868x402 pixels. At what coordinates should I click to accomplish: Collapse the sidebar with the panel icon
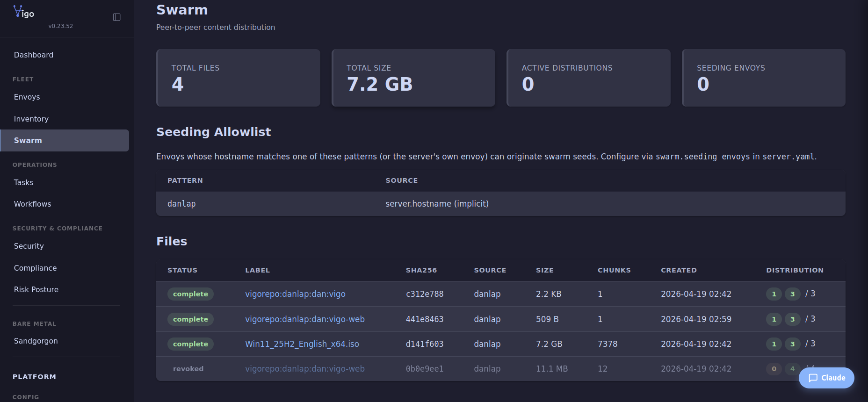tap(117, 17)
